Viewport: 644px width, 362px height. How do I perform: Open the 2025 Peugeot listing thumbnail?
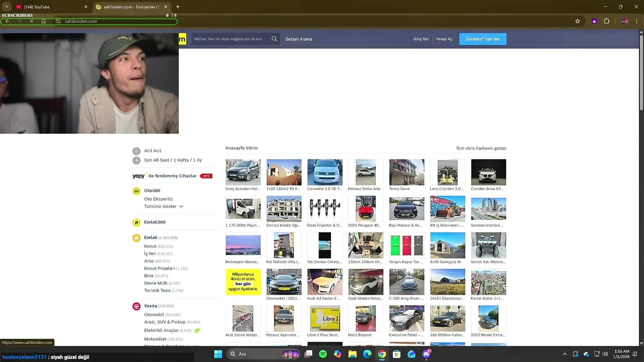(366, 209)
